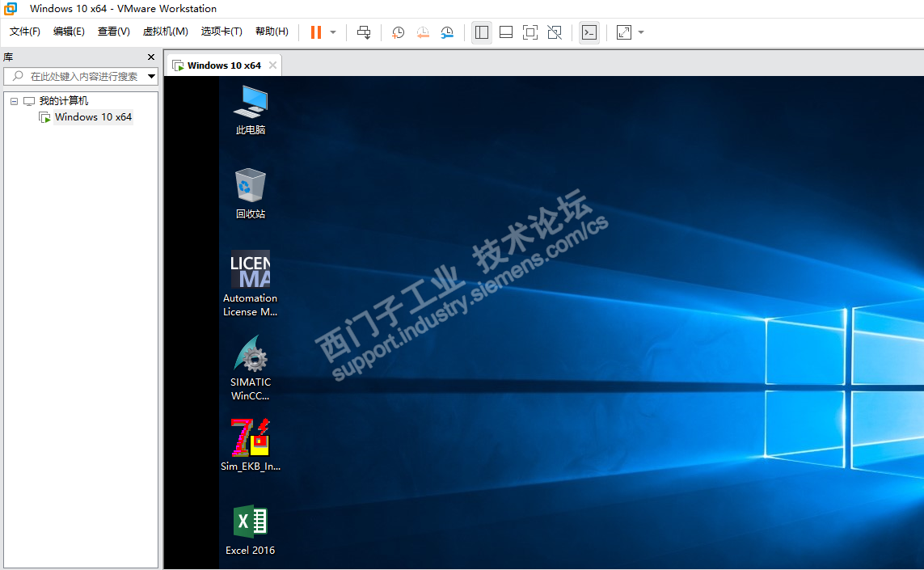Close the Windows 10 x64 tab
Screen dimensions: 924x570
[x=272, y=65]
